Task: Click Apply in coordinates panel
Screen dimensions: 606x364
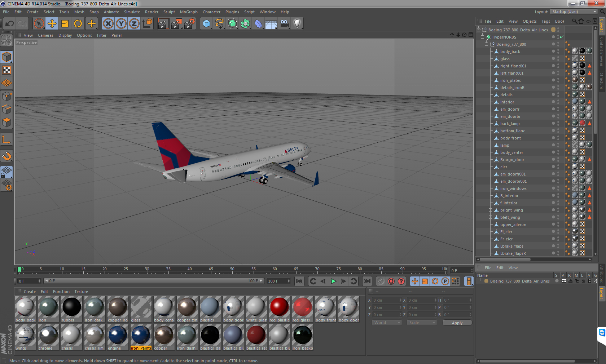Action: tap(457, 323)
